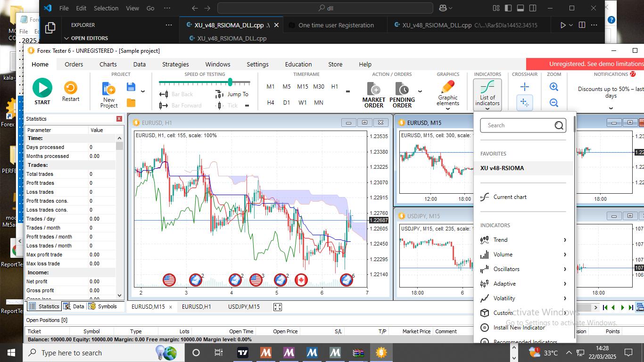Expand the Volatility indicators submenu

pos(523,298)
